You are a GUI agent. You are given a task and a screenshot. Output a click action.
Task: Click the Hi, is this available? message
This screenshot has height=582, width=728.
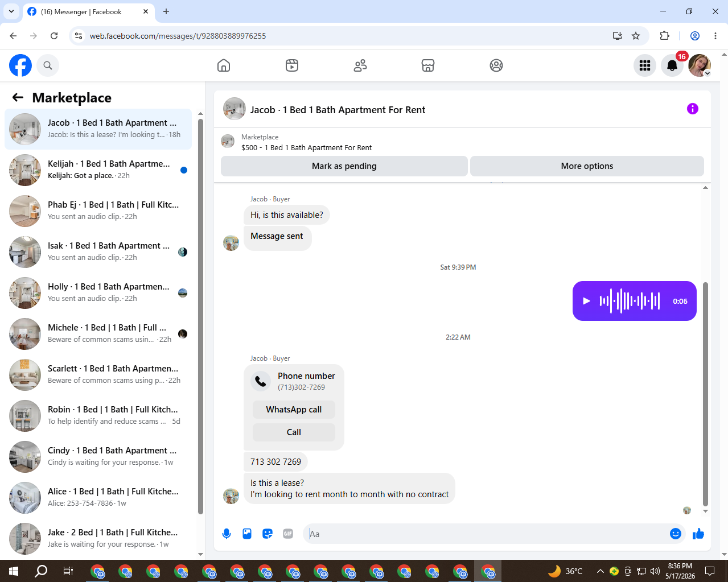click(x=287, y=215)
